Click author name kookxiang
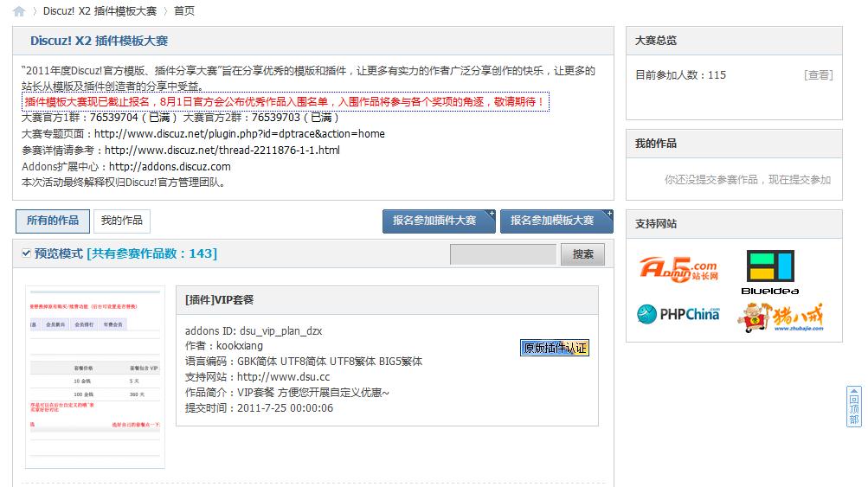 [x=239, y=346]
